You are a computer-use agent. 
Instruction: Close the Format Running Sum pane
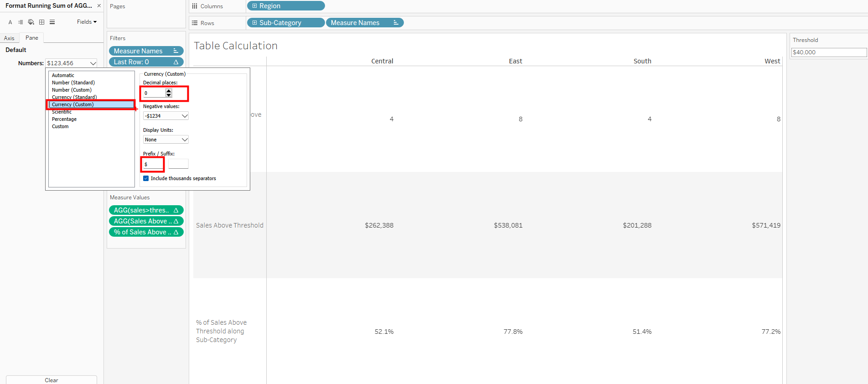[99, 6]
